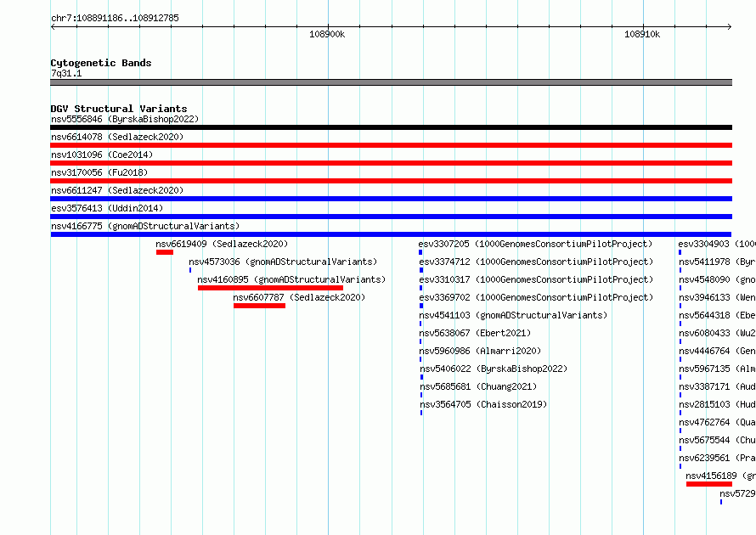Select esv3369702 variant label
The height and width of the screenshot is (535, 756).
point(536,297)
